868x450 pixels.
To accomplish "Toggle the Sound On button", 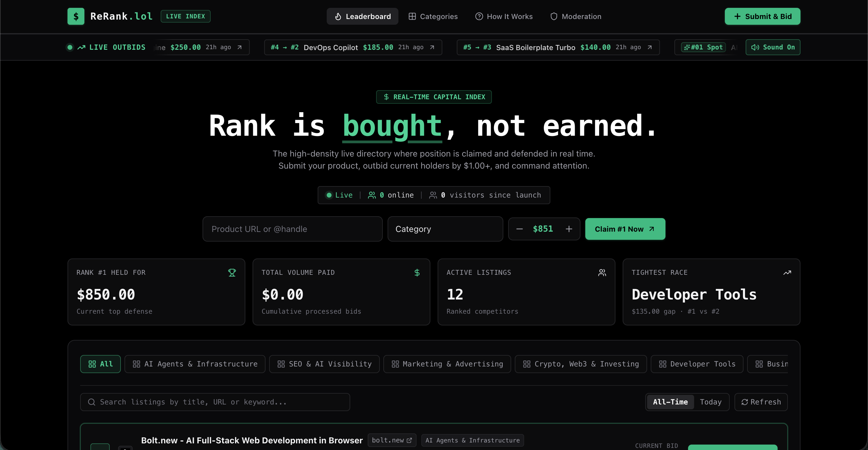I will tap(773, 47).
